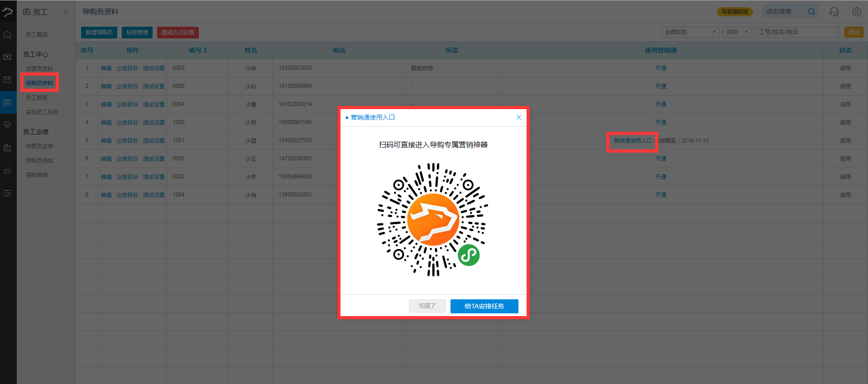868x384 pixels.
Task: Click the 营销通使用入口 link in row 5
Action: (x=632, y=141)
